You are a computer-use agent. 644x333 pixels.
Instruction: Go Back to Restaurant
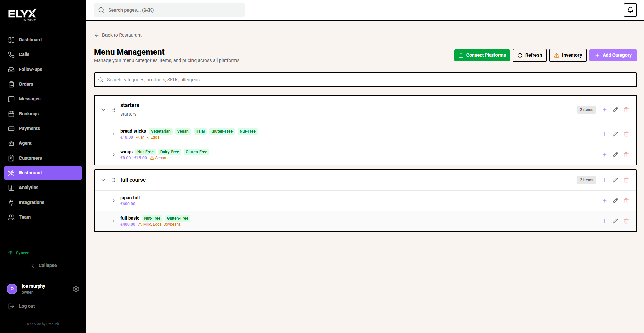click(118, 35)
